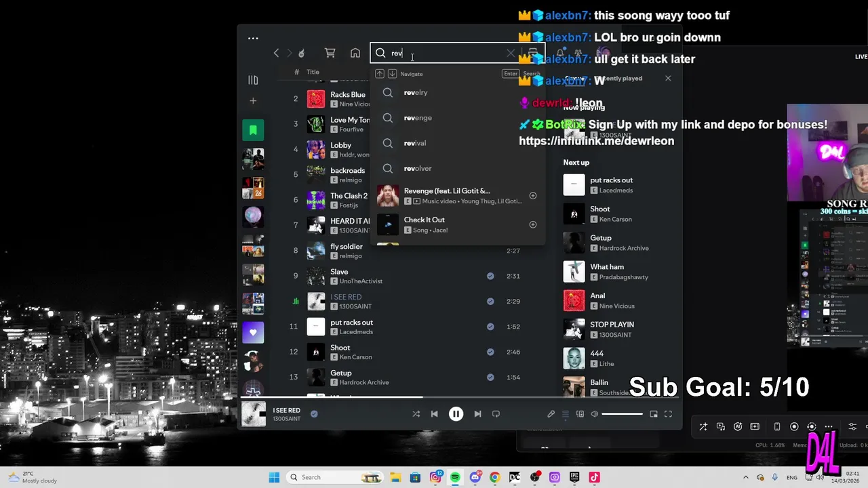Screen dimensions: 868x488
Task: Play STOP PLAYIN in Next up queue
Action: point(574,329)
